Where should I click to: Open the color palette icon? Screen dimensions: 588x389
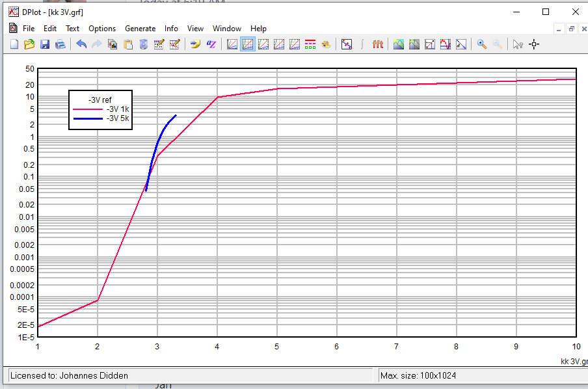click(x=326, y=44)
